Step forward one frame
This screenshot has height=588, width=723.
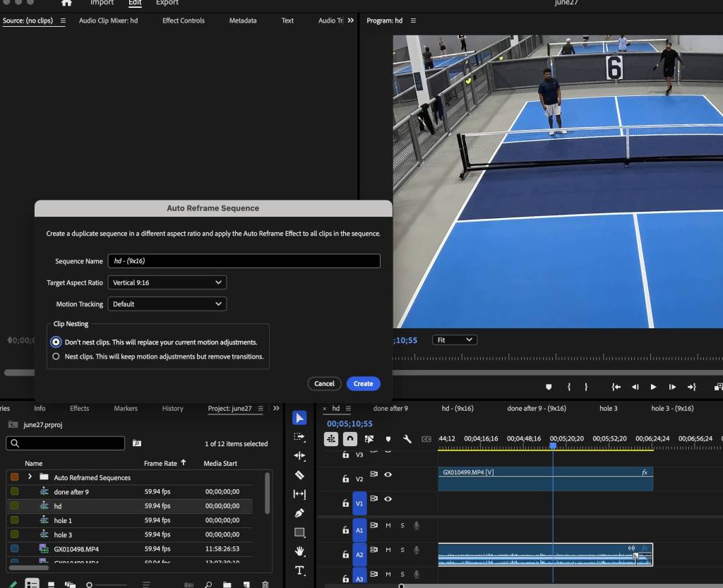tap(672, 387)
